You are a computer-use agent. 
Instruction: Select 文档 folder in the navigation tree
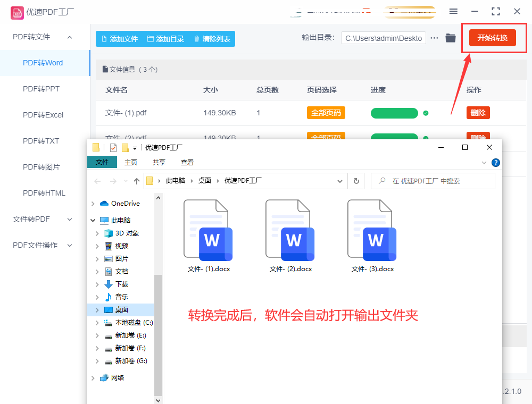click(x=117, y=272)
